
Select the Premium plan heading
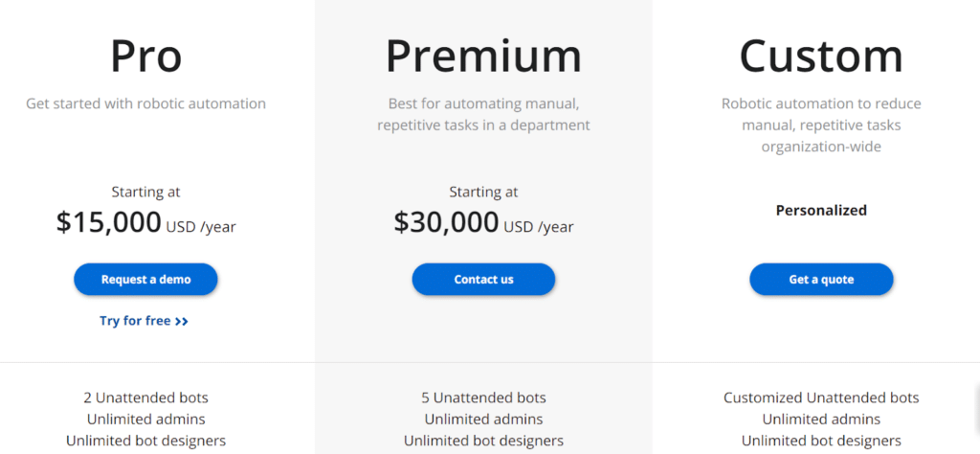(x=483, y=56)
